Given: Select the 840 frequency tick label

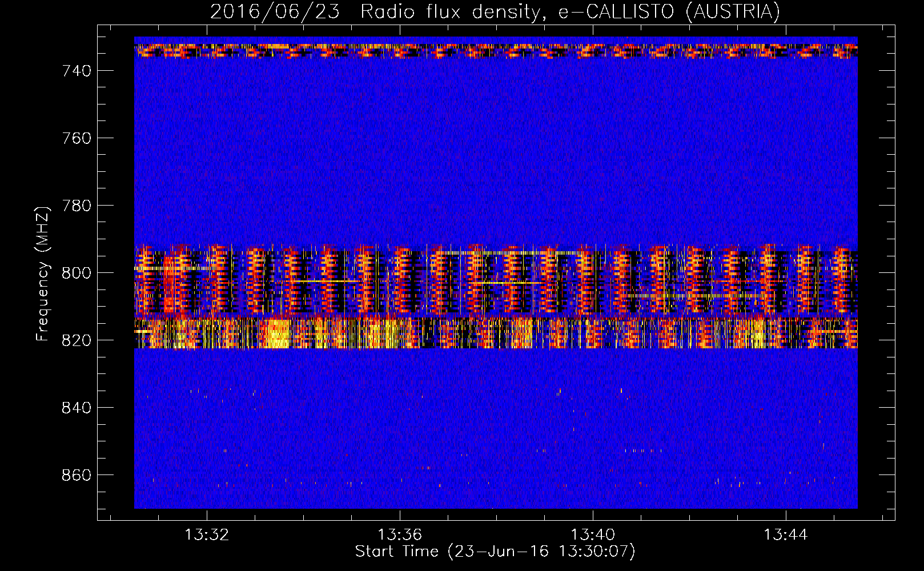Looking at the screenshot, I should [77, 408].
